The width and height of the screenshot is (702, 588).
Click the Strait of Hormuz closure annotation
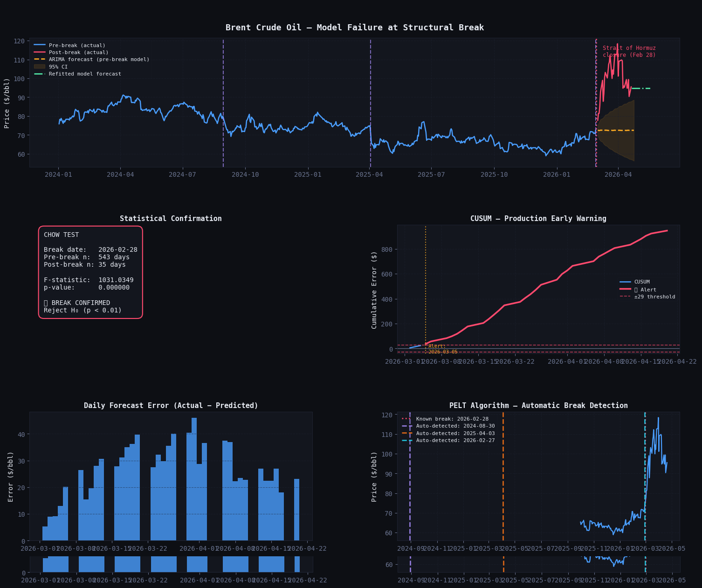pos(628,51)
